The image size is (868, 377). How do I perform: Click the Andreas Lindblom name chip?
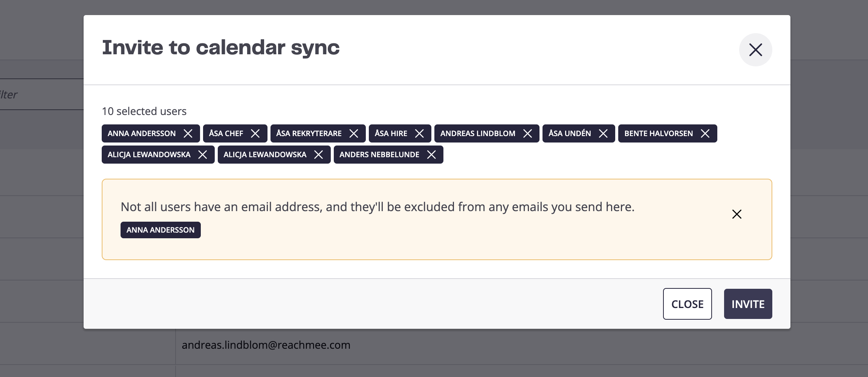[478, 133]
